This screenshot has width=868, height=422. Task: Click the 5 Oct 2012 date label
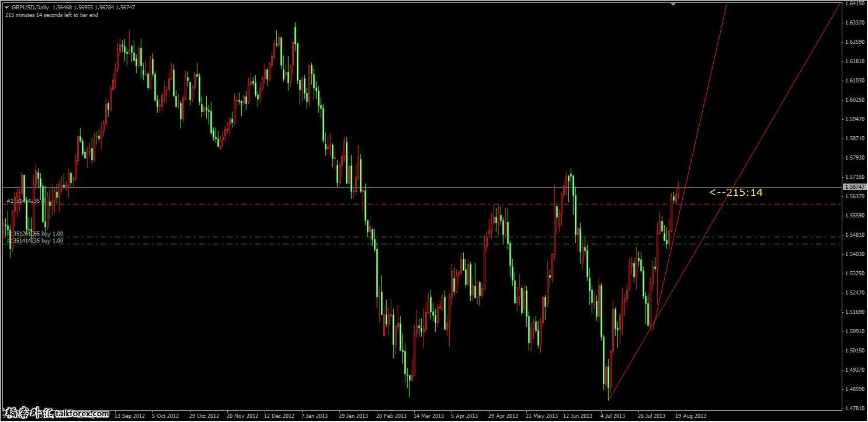pos(165,417)
